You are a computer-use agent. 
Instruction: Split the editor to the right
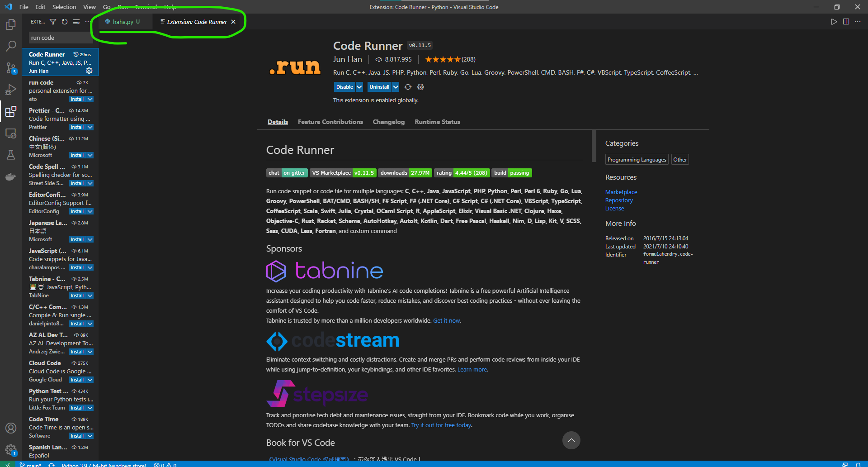coord(846,22)
